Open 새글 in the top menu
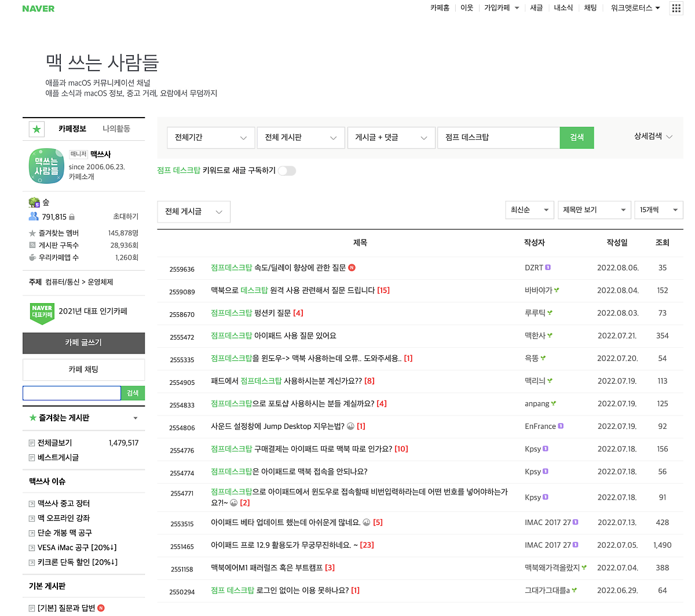This screenshot has width=695, height=616. coord(536,8)
